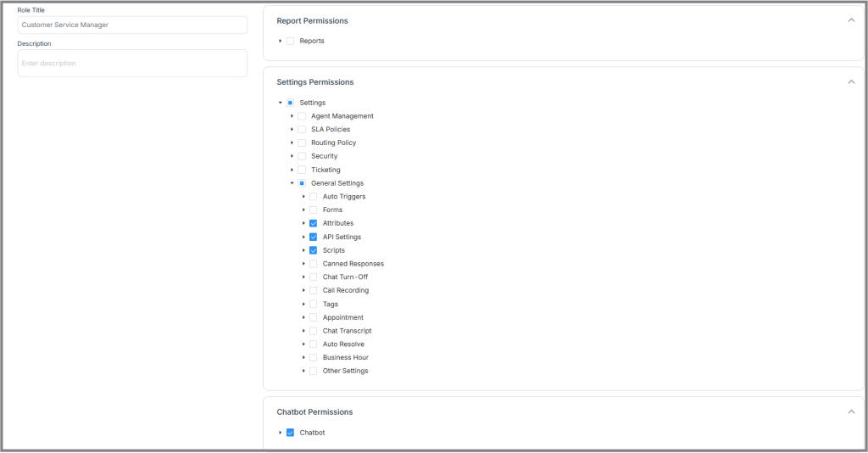The image size is (868, 453).
Task: Select the Routing Policy tree item
Action: 333,143
